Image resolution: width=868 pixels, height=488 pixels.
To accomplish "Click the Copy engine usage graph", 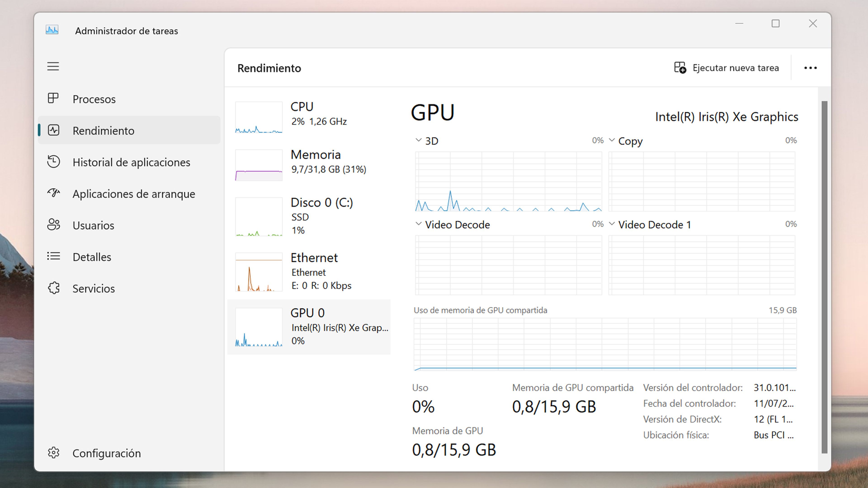I will (x=702, y=181).
